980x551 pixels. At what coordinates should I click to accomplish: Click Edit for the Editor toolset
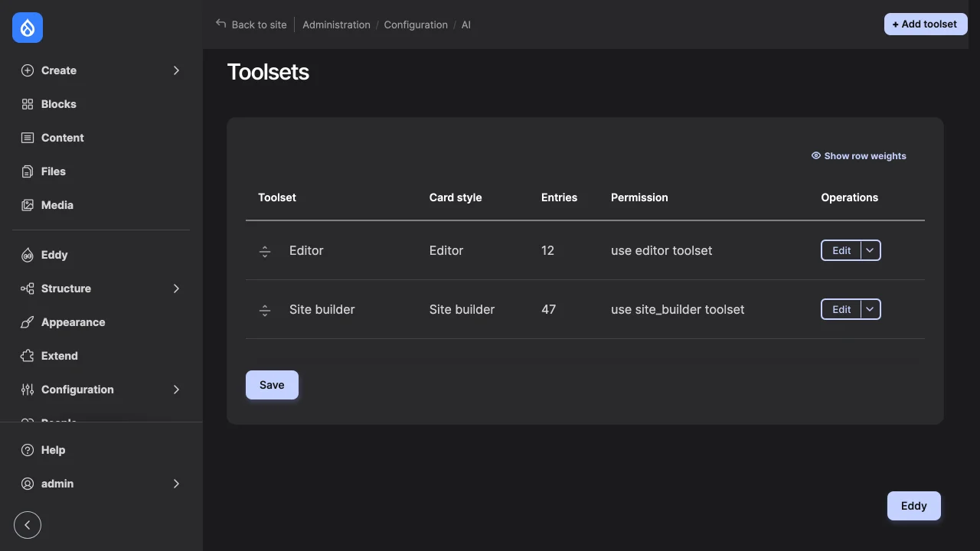(841, 250)
